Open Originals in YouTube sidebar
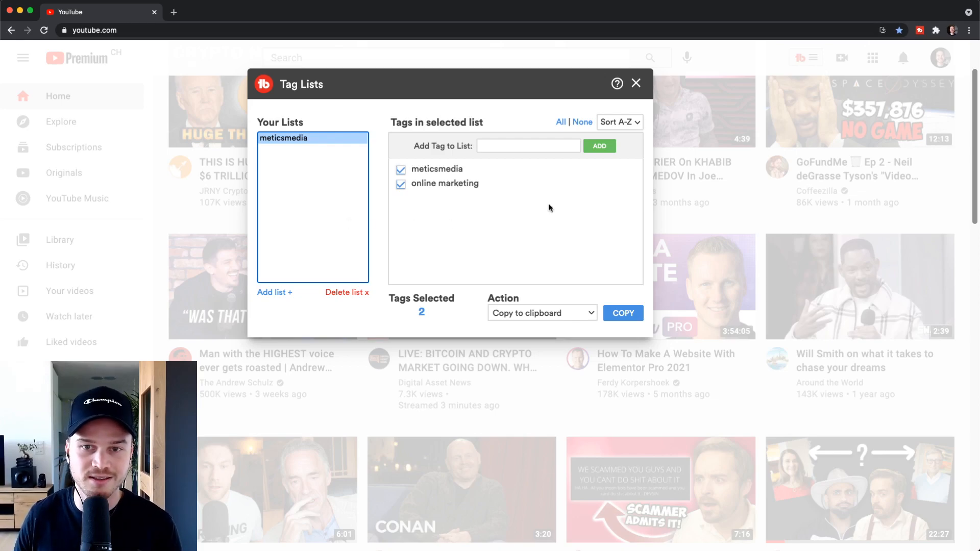Screen dimensions: 980x551 [71, 173]
